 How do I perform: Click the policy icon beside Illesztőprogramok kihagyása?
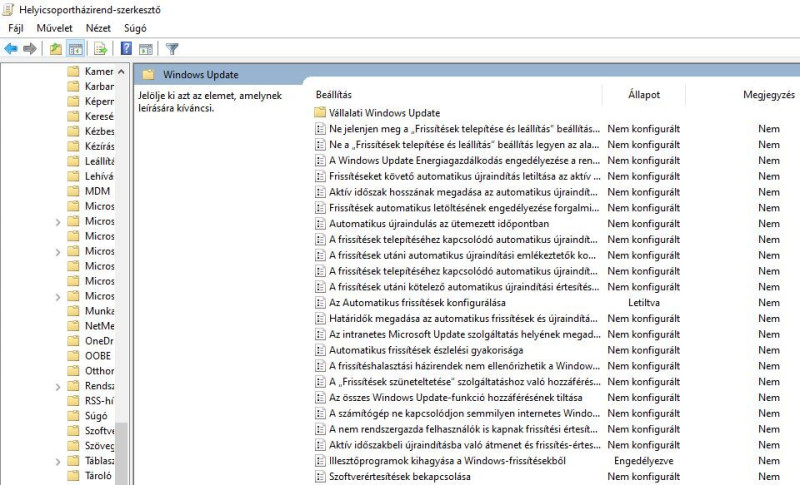(320, 461)
